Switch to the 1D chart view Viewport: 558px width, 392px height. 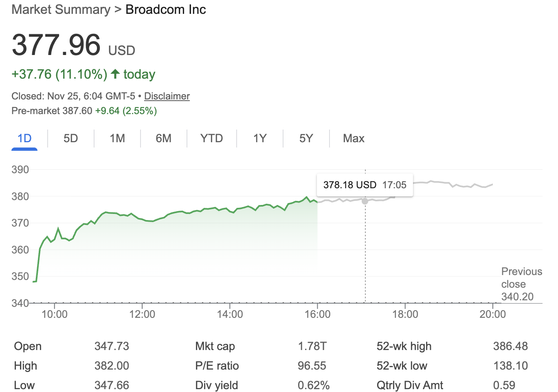[x=24, y=138]
